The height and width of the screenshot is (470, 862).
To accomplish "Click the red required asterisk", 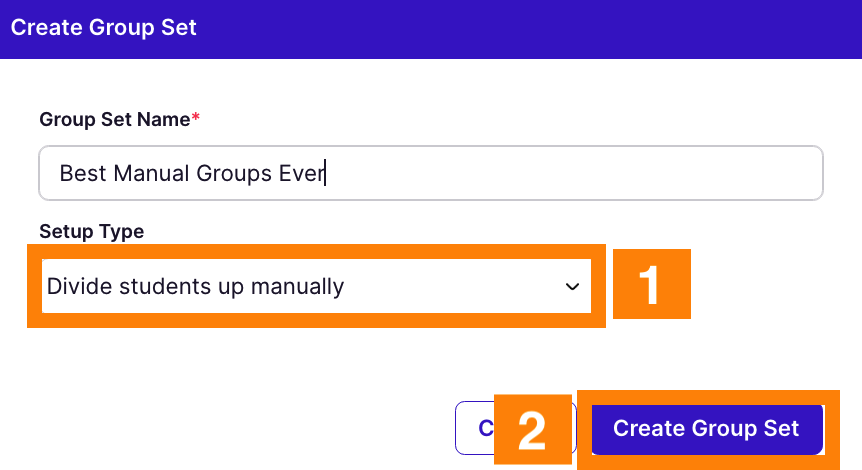I will click(196, 119).
